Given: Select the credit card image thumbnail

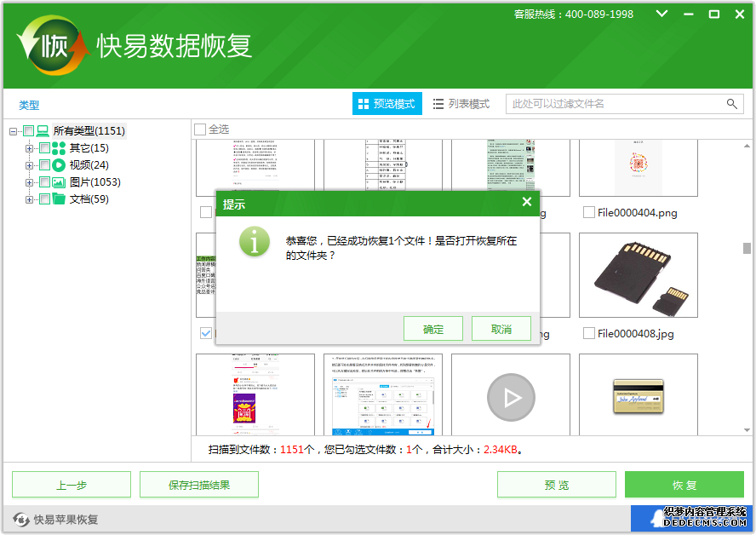Looking at the screenshot, I should pos(639,394).
